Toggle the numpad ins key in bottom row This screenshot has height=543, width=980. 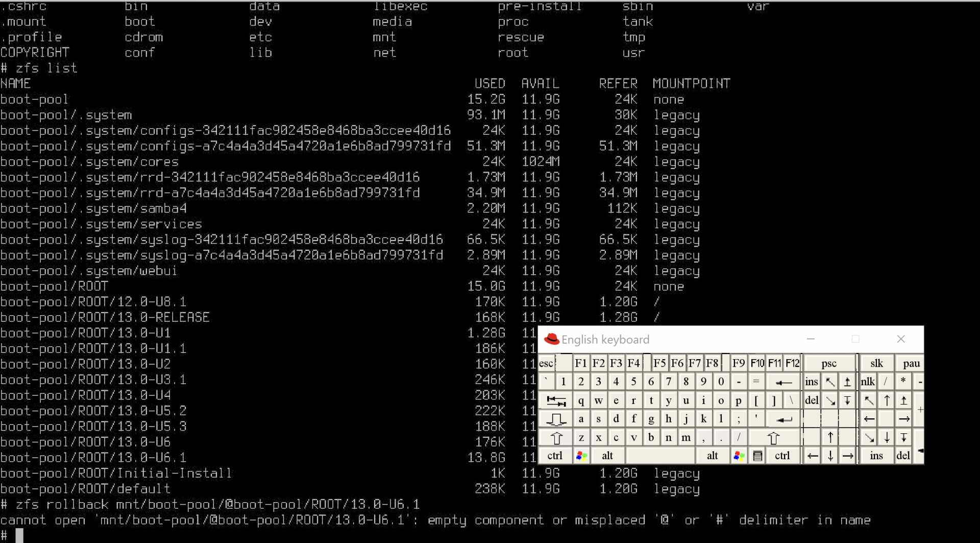click(x=876, y=456)
